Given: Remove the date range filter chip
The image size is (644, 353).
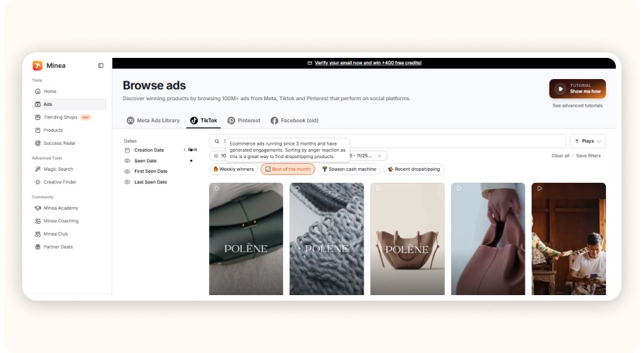Looking at the screenshot, I should [x=379, y=156].
